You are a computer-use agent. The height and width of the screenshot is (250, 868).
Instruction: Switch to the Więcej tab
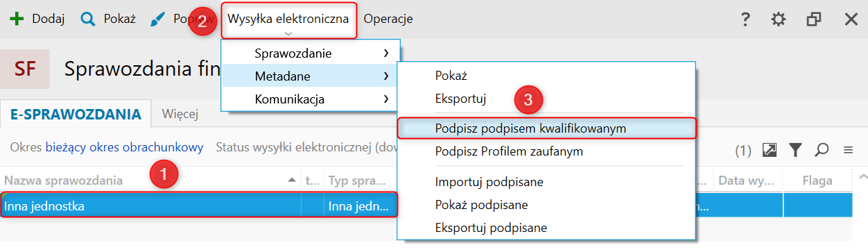(180, 114)
